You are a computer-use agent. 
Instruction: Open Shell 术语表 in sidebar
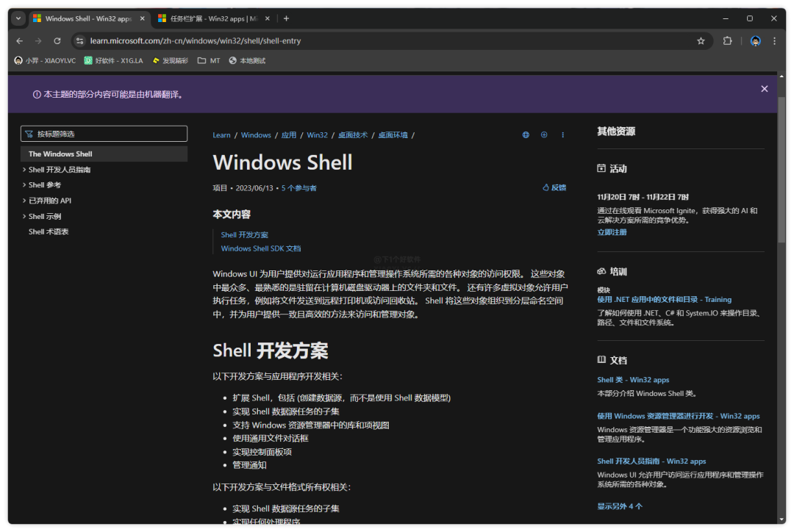(49, 232)
